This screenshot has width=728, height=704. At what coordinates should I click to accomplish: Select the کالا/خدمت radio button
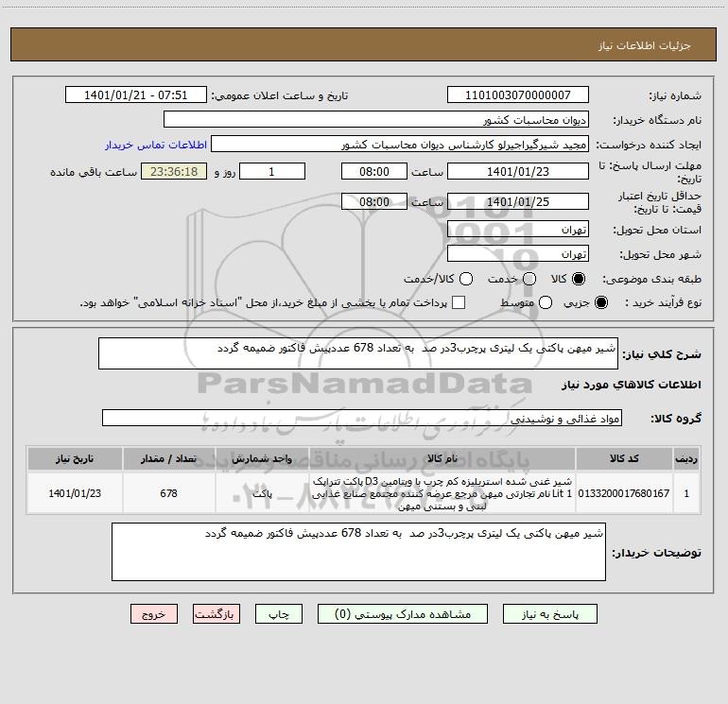[466, 279]
